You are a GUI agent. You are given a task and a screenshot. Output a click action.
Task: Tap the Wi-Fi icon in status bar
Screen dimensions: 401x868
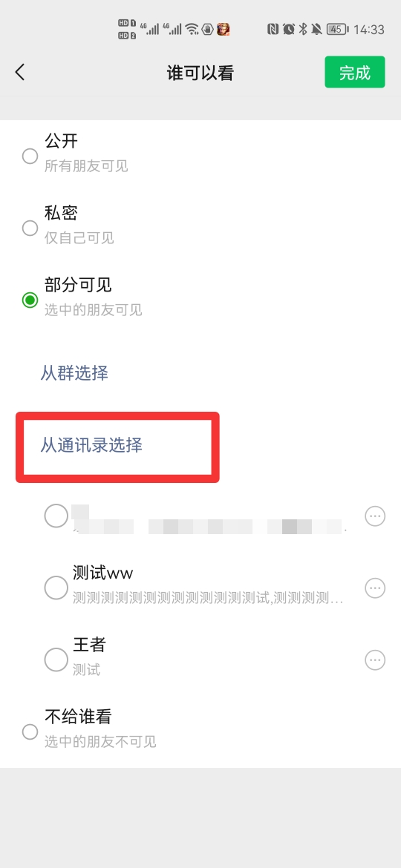click(x=192, y=29)
